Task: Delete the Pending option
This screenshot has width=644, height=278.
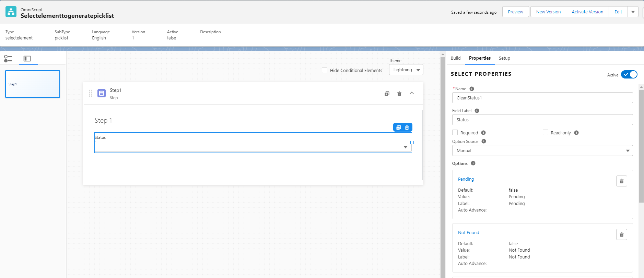Action: (x=621, y=181)
